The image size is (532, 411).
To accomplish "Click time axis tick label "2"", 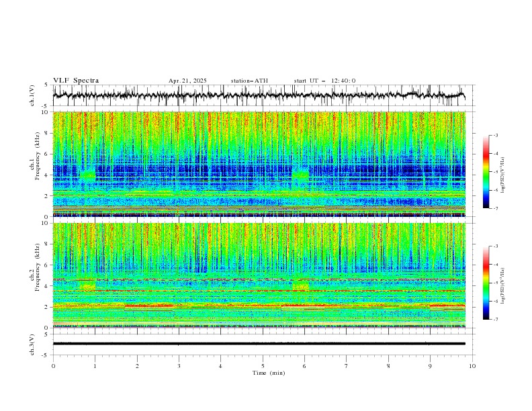I will point(137,366).
